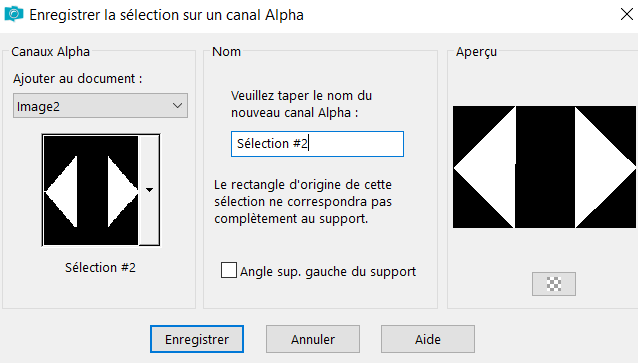Click the Sélection #2 label under thumbnail
638x363 pixels.
100,267
